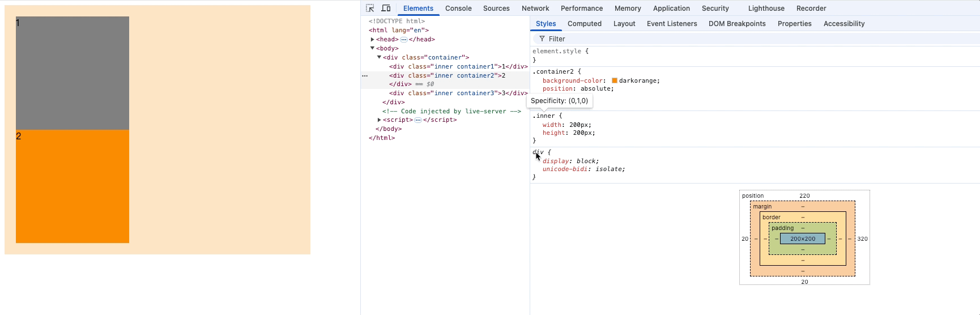The height and width of the screenshot is (315, 980).
Task: Select the Styles sub-tab
Action: 546,24
